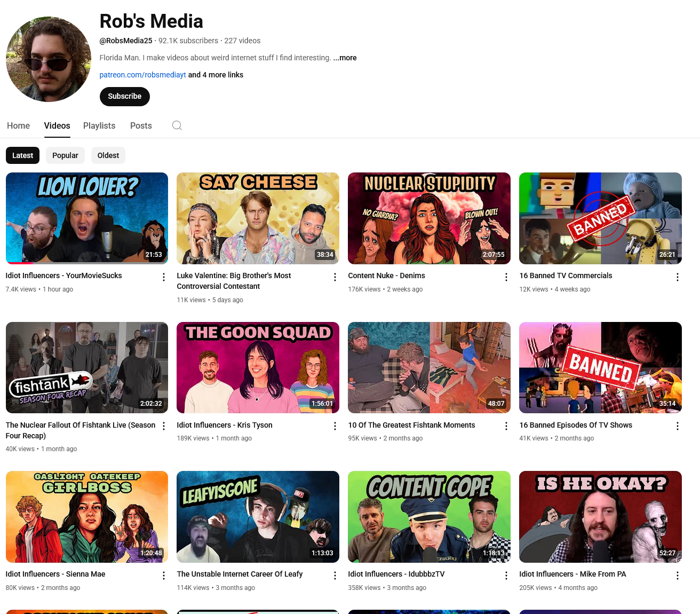Play The Goon Squad thumbnail video

click(258, 367)
